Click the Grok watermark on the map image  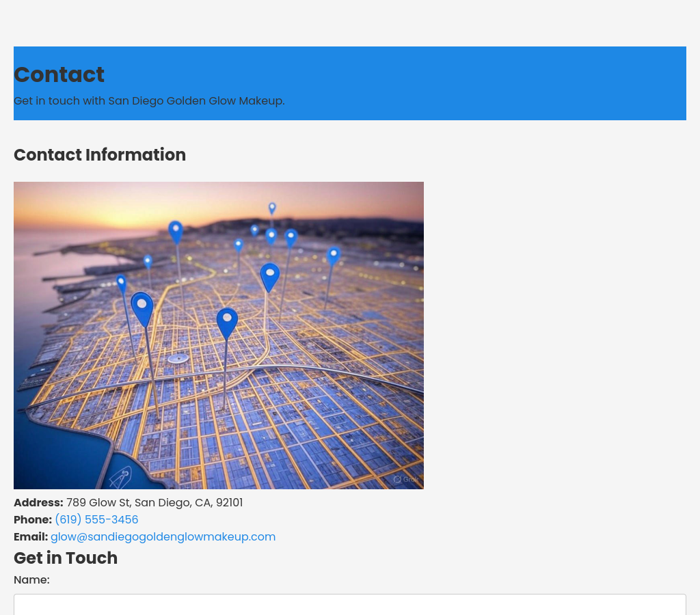tap(405, 479)
